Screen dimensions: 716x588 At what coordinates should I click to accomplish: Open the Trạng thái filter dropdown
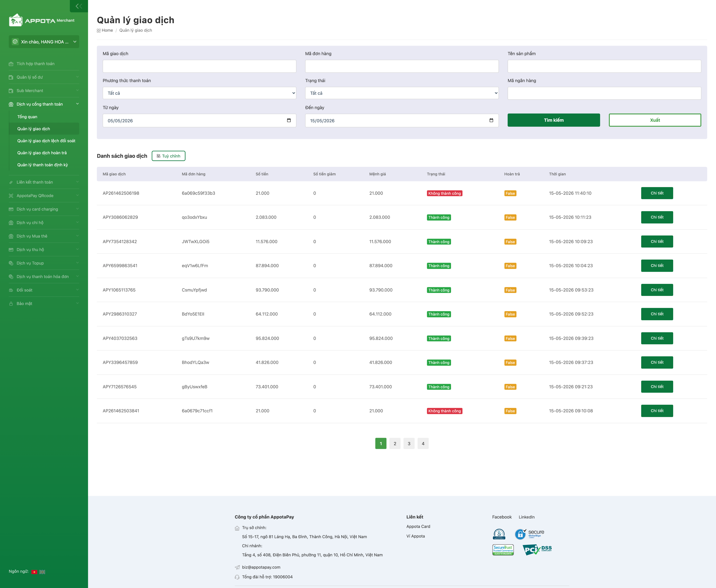point(402,93)
